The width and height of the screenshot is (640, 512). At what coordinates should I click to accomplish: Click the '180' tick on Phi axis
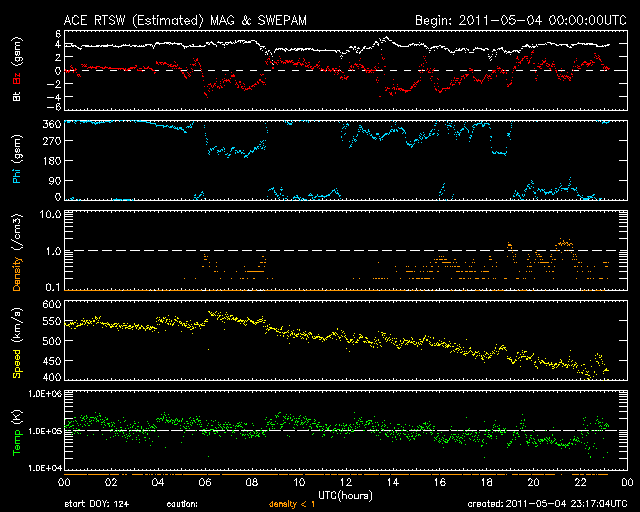(52, 161)
